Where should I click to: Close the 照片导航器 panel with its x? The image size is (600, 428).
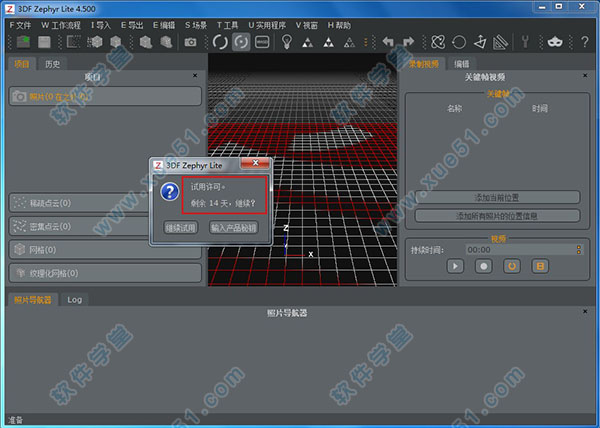[x=585, y=311]
